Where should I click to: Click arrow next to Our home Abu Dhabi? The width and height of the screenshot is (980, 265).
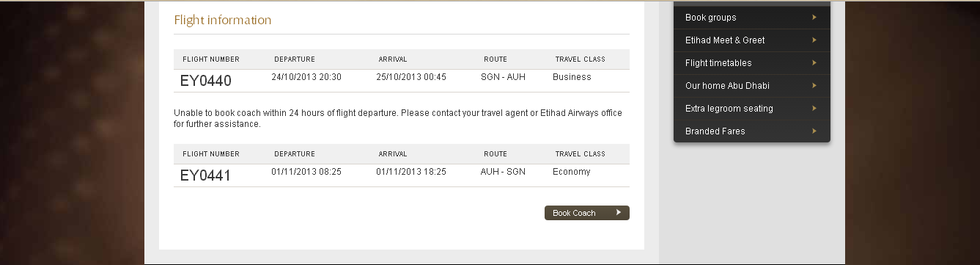click(814, 85)
